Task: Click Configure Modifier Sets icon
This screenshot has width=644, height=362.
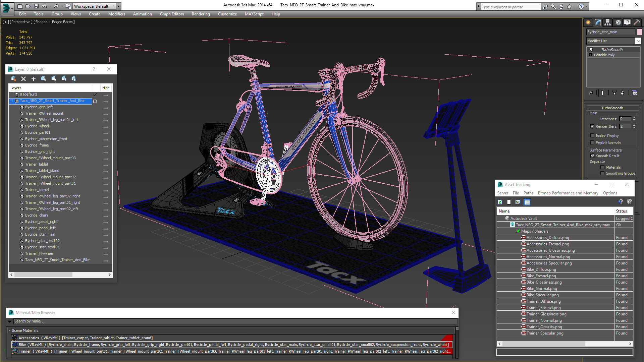Action: click(635, 93)
